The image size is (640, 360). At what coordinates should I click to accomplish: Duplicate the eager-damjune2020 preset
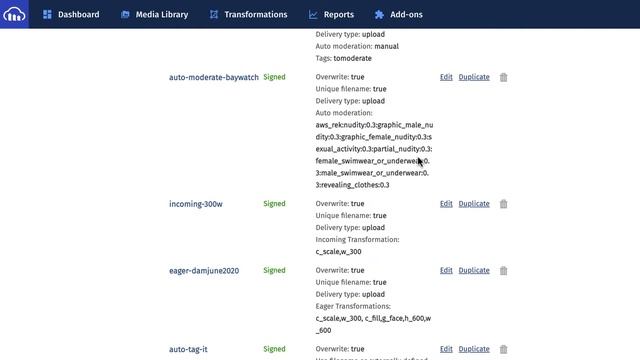pos(474,270)
